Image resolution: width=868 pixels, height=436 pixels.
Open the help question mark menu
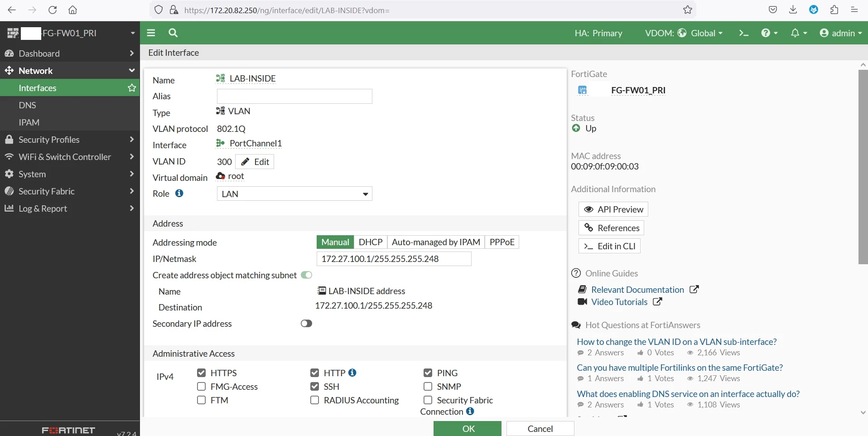(769, 33)
